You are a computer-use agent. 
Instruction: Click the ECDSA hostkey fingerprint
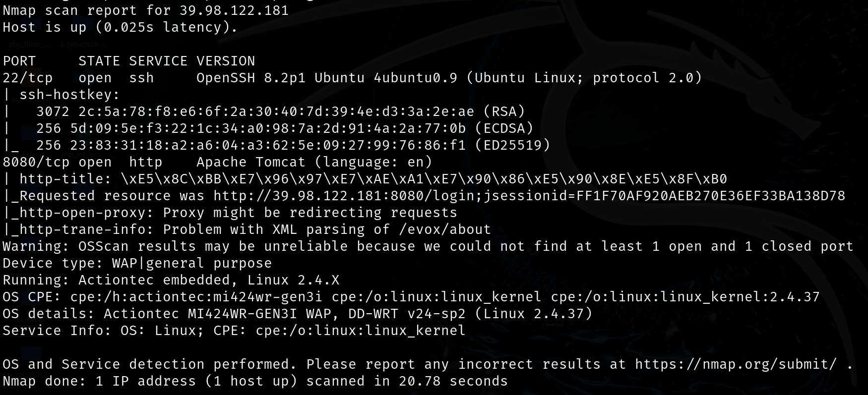(x=268, y=128)
